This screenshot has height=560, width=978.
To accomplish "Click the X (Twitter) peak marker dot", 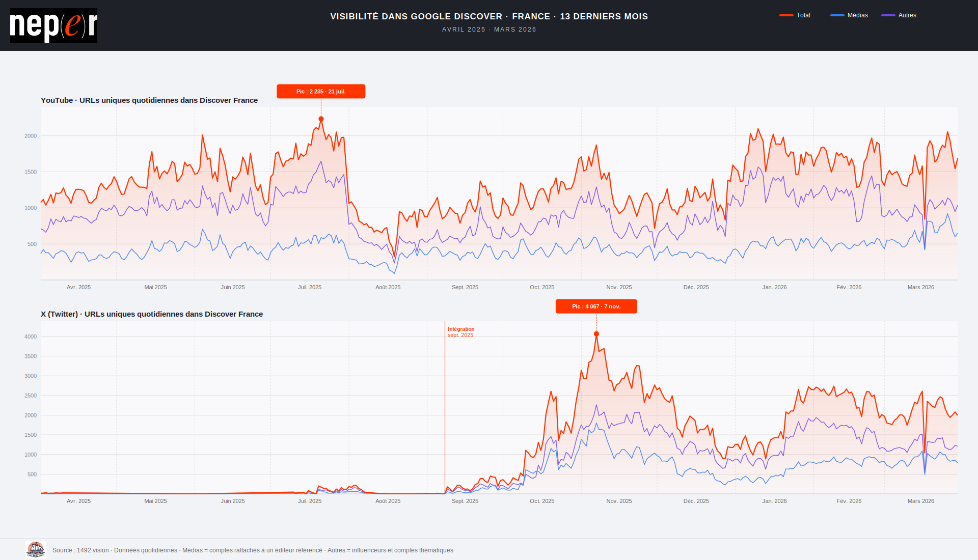I will tap(596, 334).
